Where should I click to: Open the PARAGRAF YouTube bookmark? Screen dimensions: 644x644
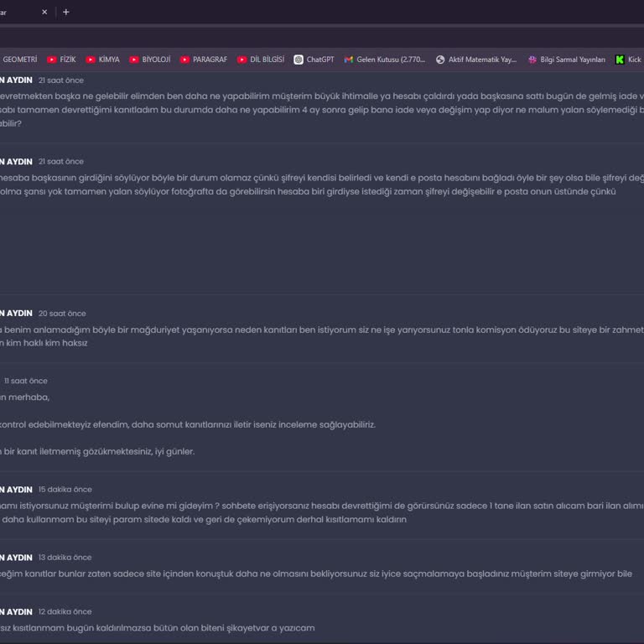point(204,60)
